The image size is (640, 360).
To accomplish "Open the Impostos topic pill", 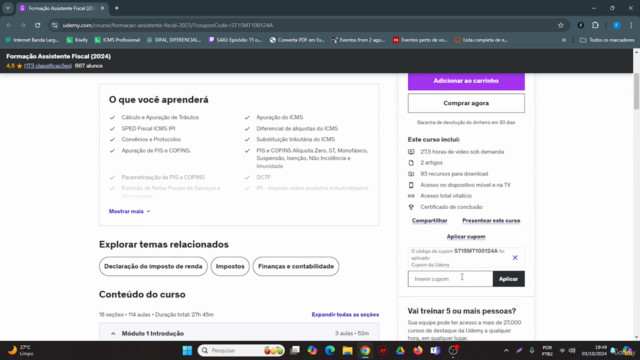I will coord(230,266).
